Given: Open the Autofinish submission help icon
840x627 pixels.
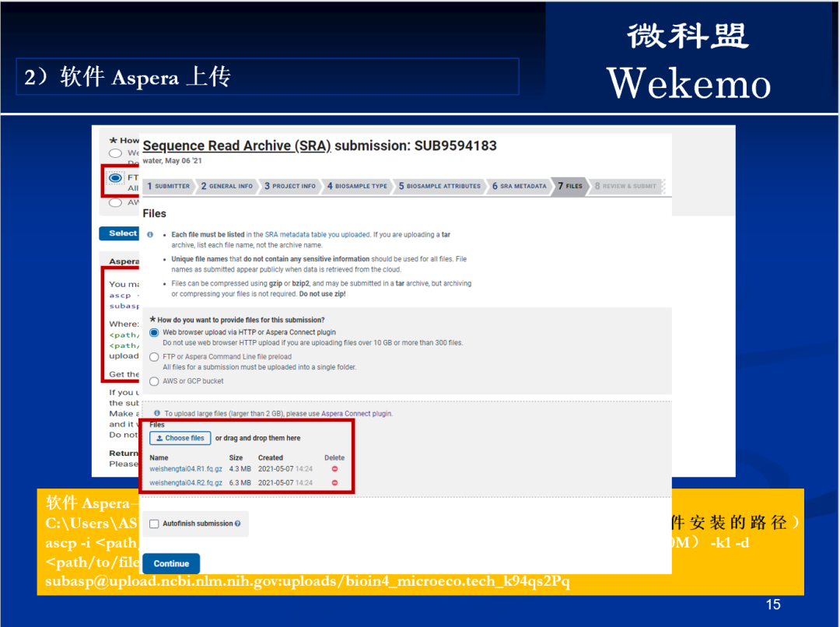Looking at the screenshot, I should tap(237, 524).
